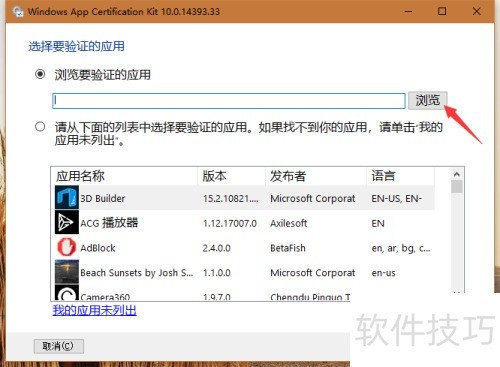Image resolution: width=500 pixels, height=367 pixels.
Task: Click the Windows App Certification Kit title icon
Action: tap(18, 12)
